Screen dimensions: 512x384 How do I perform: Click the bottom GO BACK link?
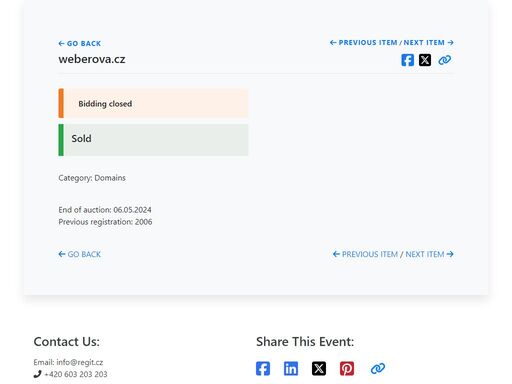[80, 254]
